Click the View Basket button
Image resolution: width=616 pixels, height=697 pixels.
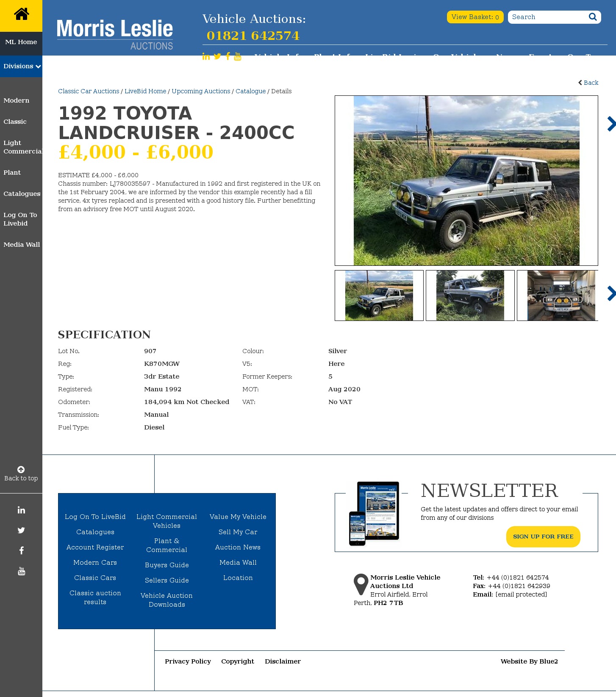[475, 17]
